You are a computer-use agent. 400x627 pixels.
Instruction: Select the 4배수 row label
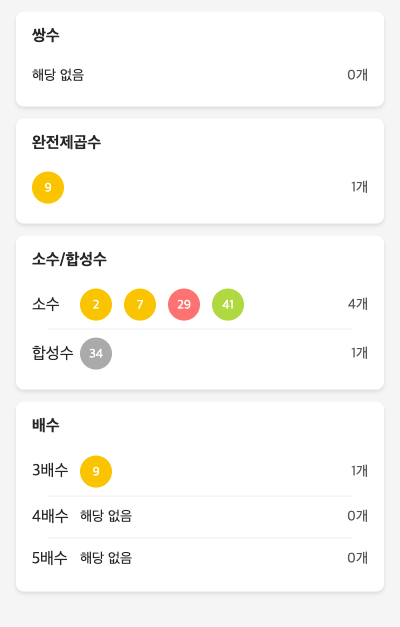pyautogui.click(x=50, y=516)
